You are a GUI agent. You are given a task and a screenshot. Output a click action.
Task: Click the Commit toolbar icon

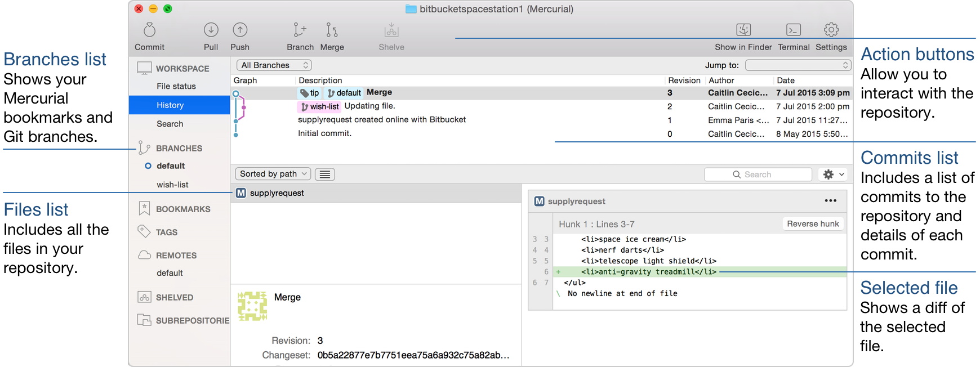pos(149,30)
